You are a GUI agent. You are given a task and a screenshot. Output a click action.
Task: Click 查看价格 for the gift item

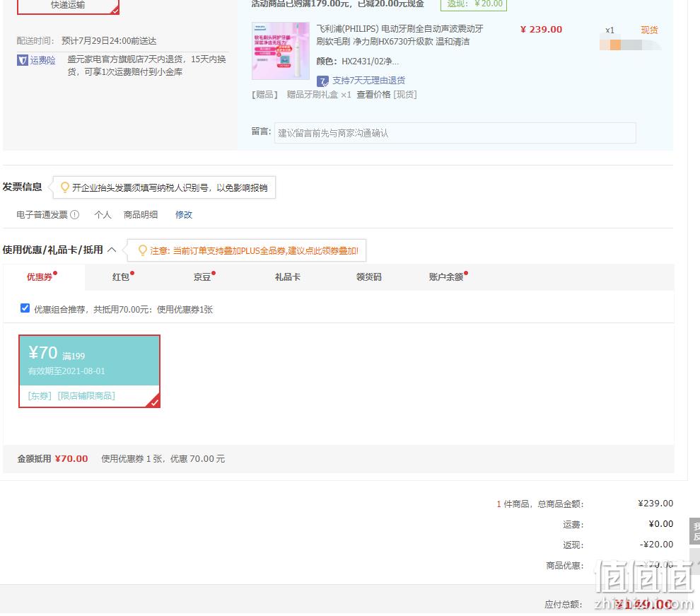373,95
